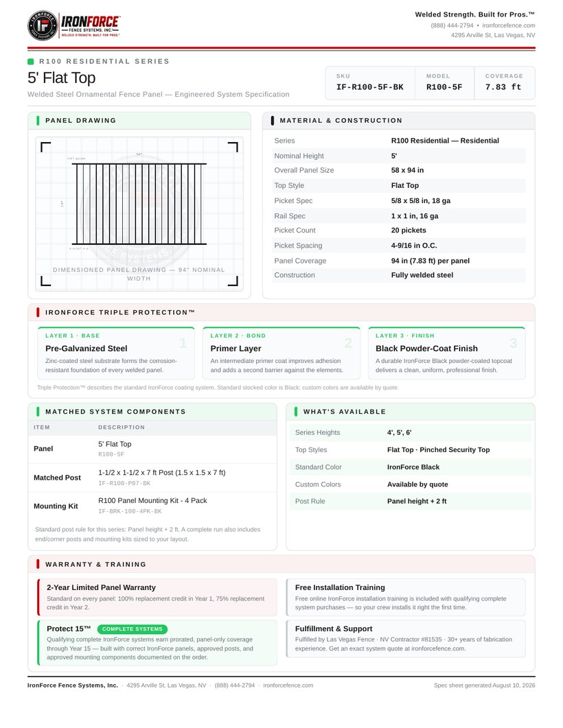Click the 1-1/2 x 1-1/2 x 7 ft Post description
The height and width of the screenshot is (728, 563).
click(162, 473)
